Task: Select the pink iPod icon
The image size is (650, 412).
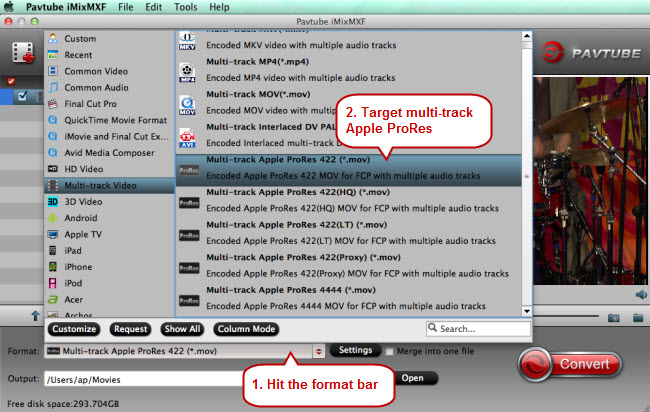Action: (53, 283)
